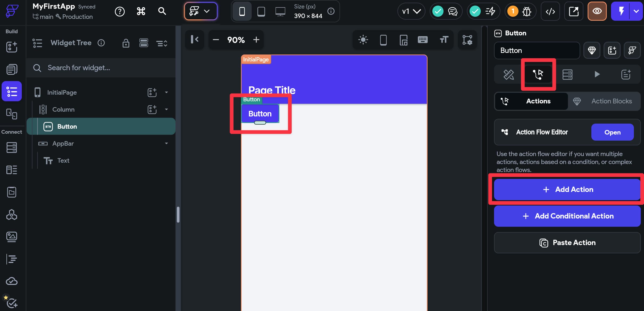Expand AppBar widget in Widget Tree

(166, 143)
